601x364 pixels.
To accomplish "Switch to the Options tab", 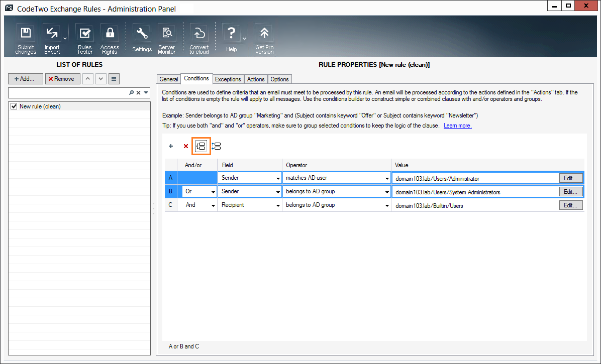I will pyautogui.click(x=279, y=79).
